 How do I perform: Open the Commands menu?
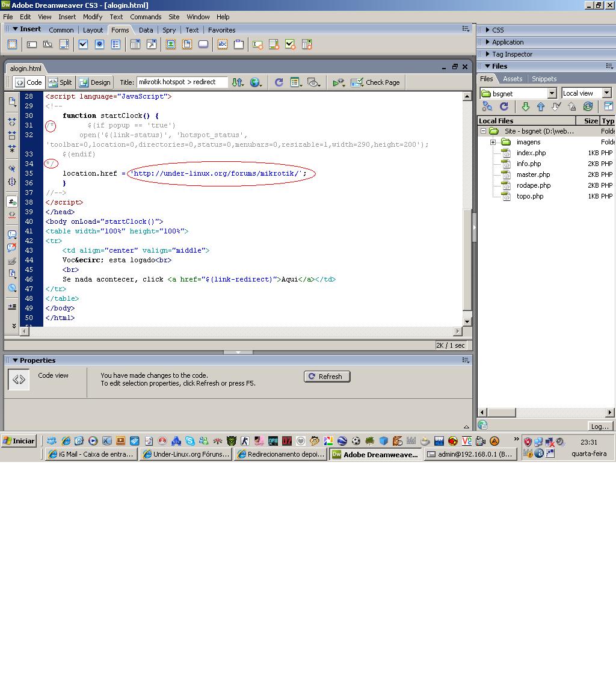pos(146,17)
